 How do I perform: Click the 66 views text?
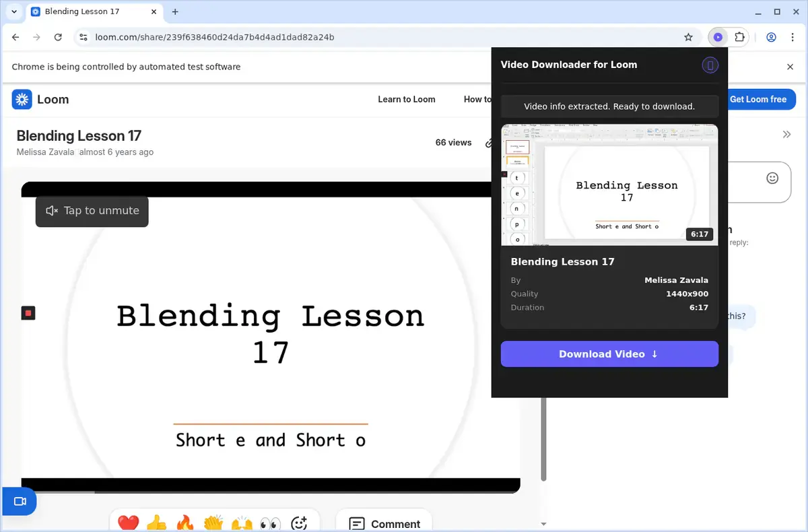point(454,143)
